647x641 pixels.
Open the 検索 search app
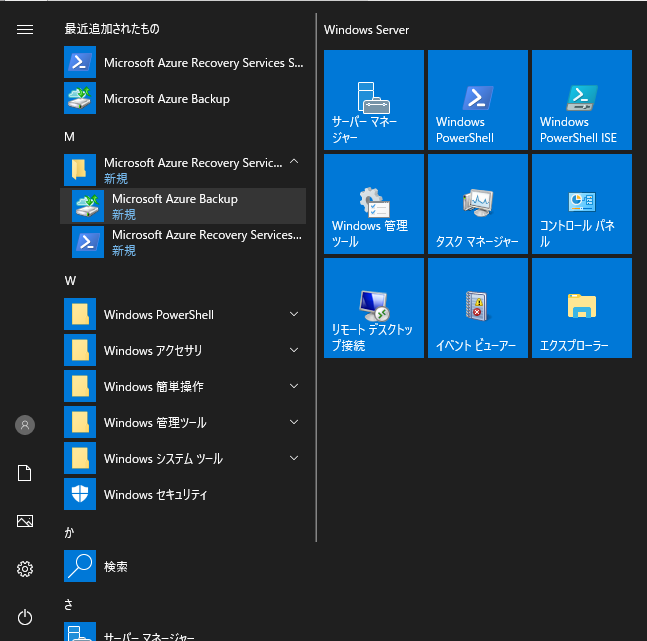coord(185,566)
